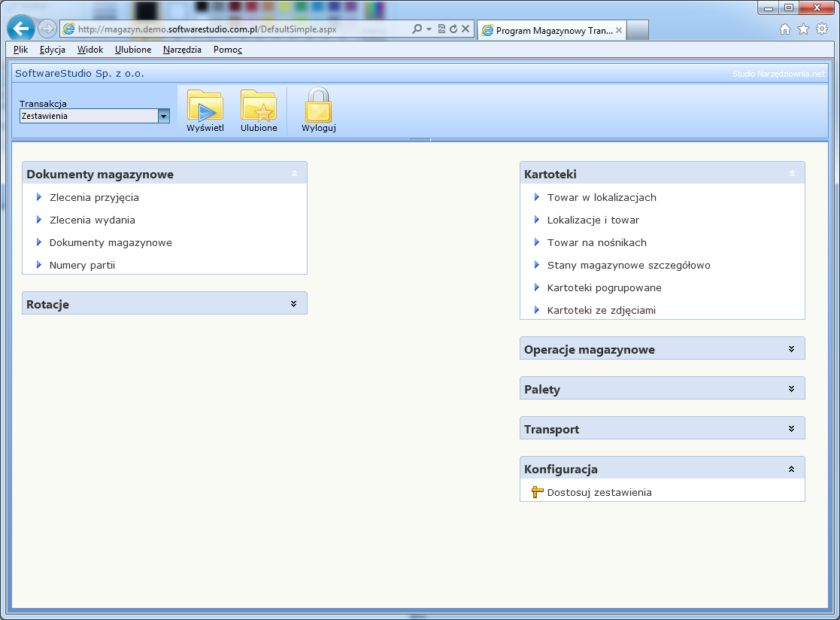Open Dokumenty magazynowe list link
Image resolution: width=840 pixels, height=620 pixels.
[111, 242]
